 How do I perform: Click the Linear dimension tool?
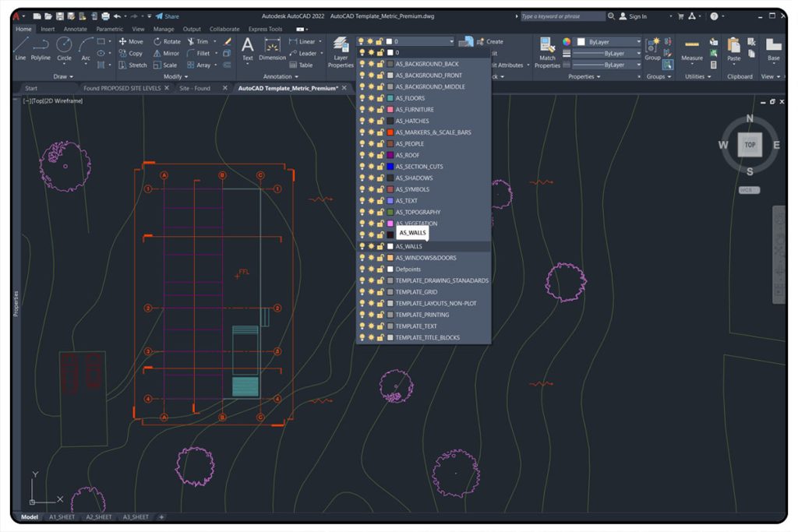pyautogui.click(x=302, y=42)
